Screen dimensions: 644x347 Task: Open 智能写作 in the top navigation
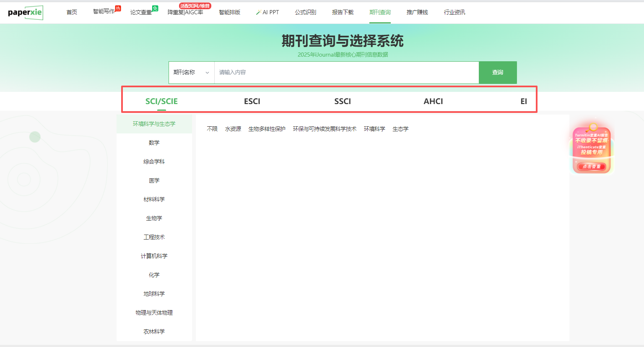click(104, 12)
